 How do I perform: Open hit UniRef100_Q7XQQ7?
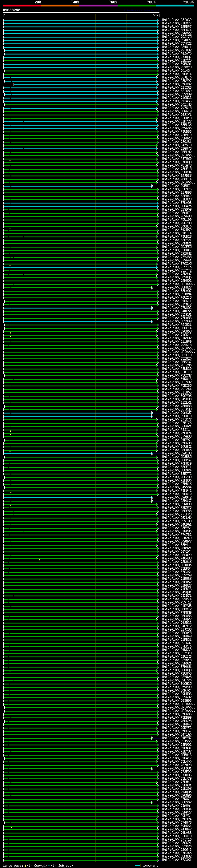tap(177, 57)
